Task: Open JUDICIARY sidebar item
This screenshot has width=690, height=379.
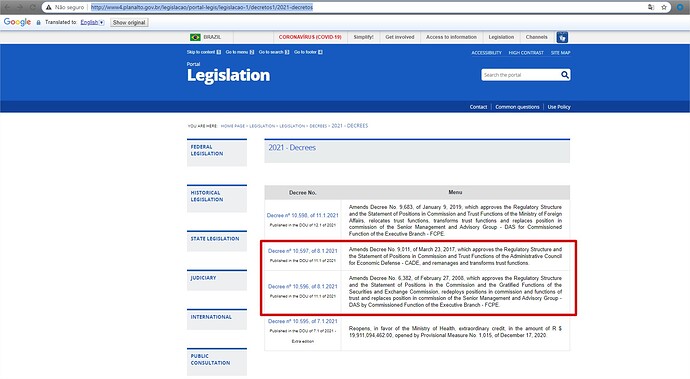Action: (x=217, y=280)
